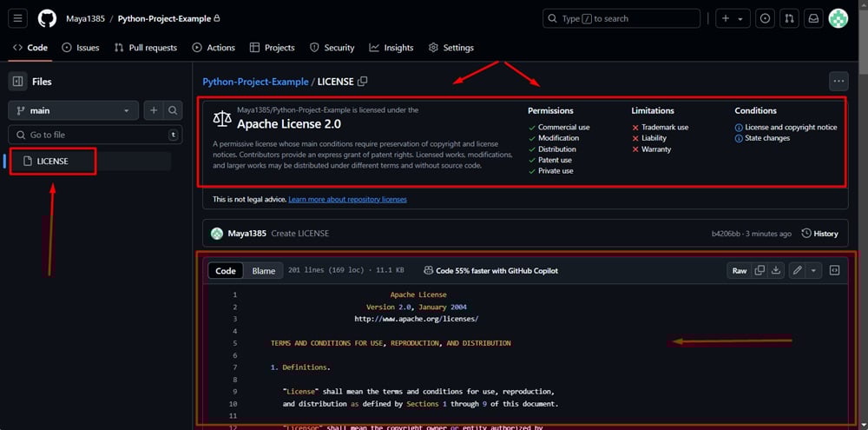The width and height of the screenshot is (868, 430).
Task: Open the main branch dropdown
Action: [73, 111]
